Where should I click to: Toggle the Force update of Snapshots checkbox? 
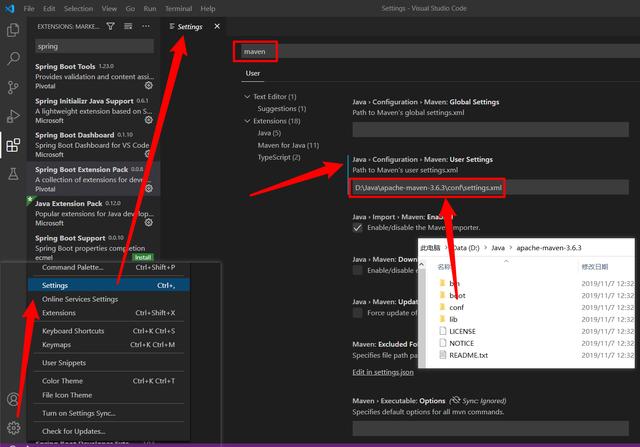358,313
